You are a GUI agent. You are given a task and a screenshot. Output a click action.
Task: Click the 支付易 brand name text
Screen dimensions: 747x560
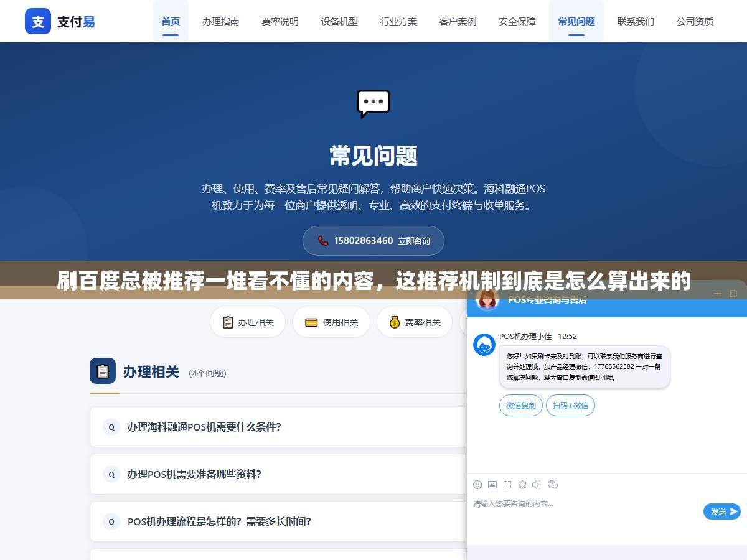[x=76, y=22]
